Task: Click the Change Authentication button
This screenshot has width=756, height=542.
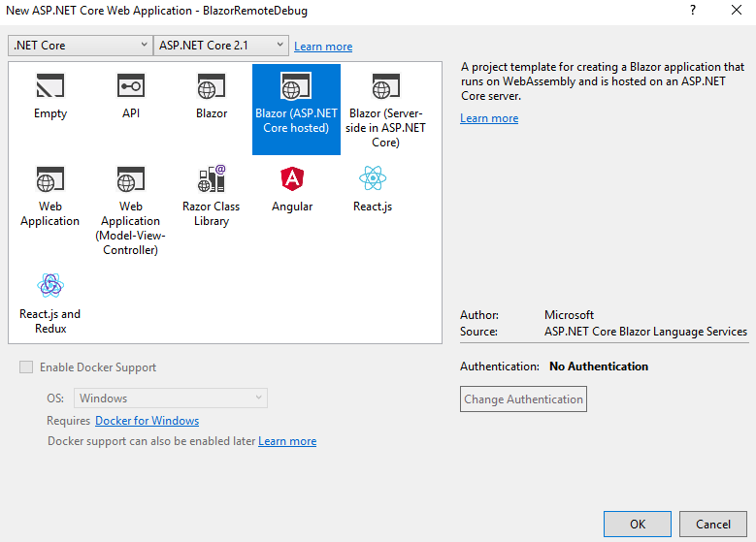Action: coord(523,399)
